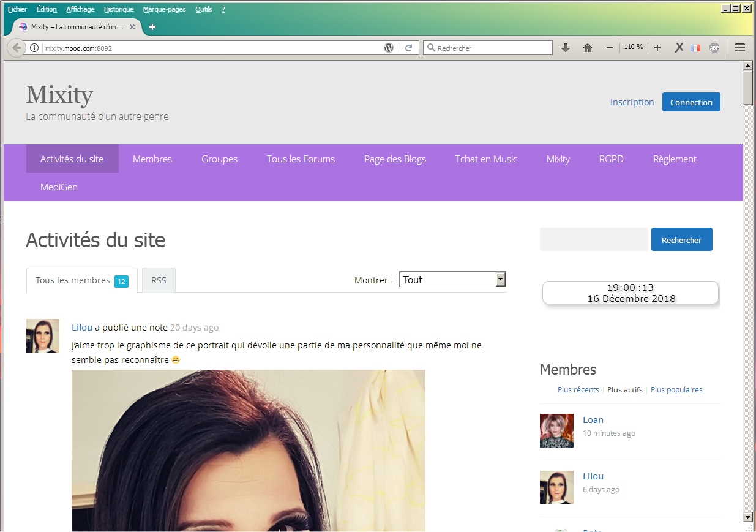756x532 pixels.
Task: Open Mixity item in navigation bar
Action: (558, 159)
